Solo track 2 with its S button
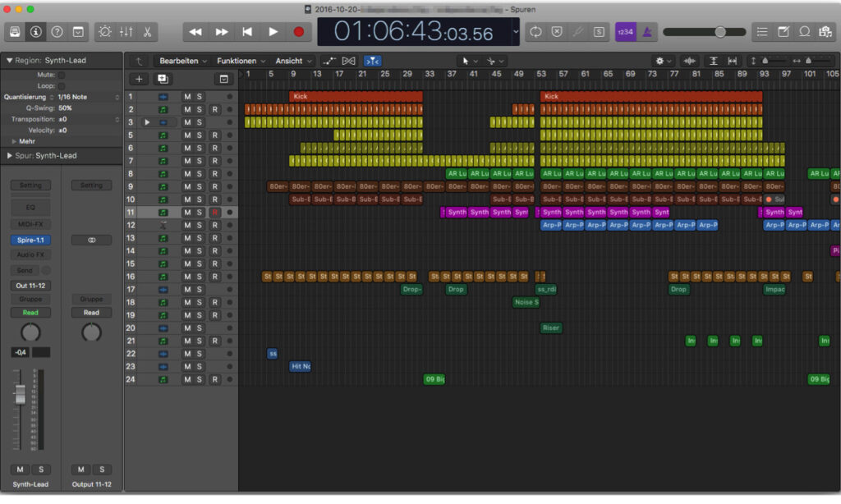841x504 pixels. coord(200,109)
